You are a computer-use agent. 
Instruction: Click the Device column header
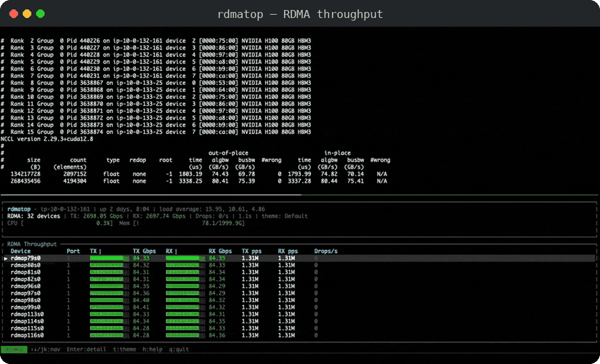point(20,251)
